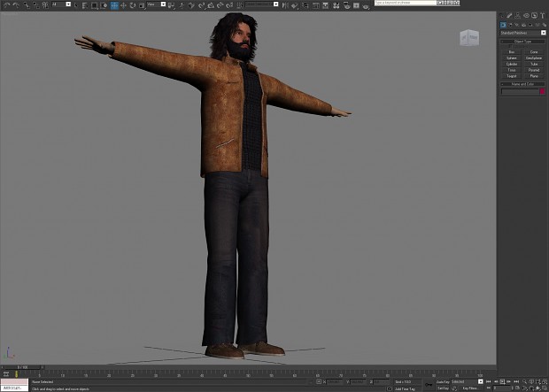The height and width of the screenshot is (392, 549).
Task: Switch to the Modify command panel tab
Action: (509, 15)
